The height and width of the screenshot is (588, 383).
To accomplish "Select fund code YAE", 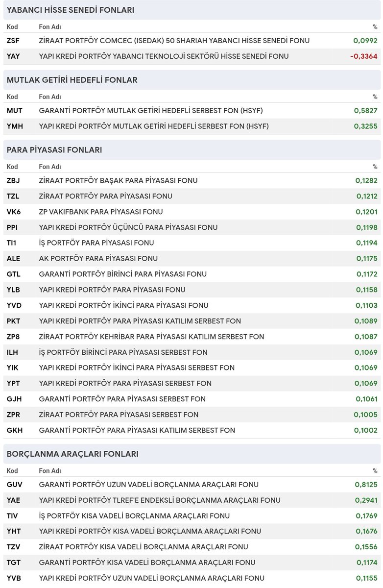I will point(13,501).
